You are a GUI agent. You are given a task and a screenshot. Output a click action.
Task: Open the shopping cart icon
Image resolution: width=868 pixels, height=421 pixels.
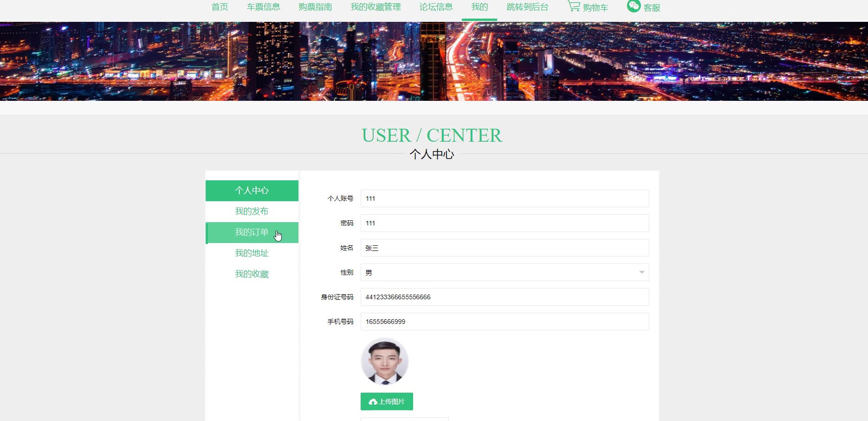pos(574,6)
